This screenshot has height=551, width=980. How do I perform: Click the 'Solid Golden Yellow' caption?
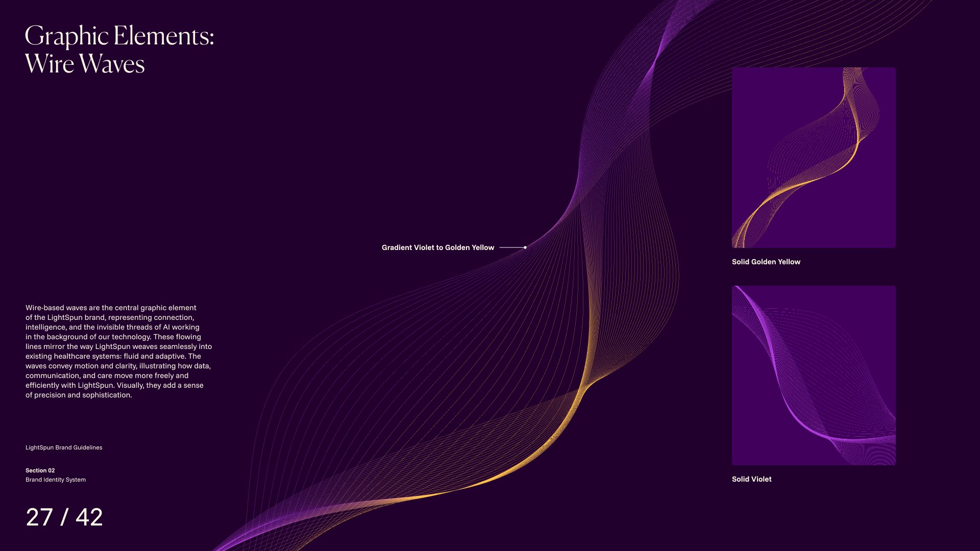click(x=766, y=262)
